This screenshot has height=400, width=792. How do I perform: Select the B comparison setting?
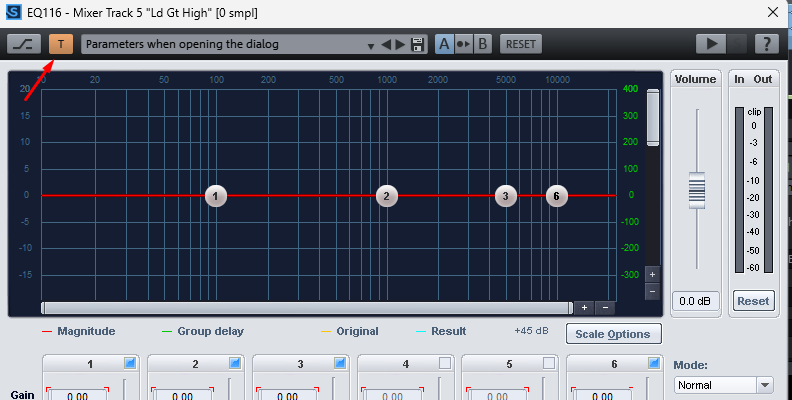point(482,44)
